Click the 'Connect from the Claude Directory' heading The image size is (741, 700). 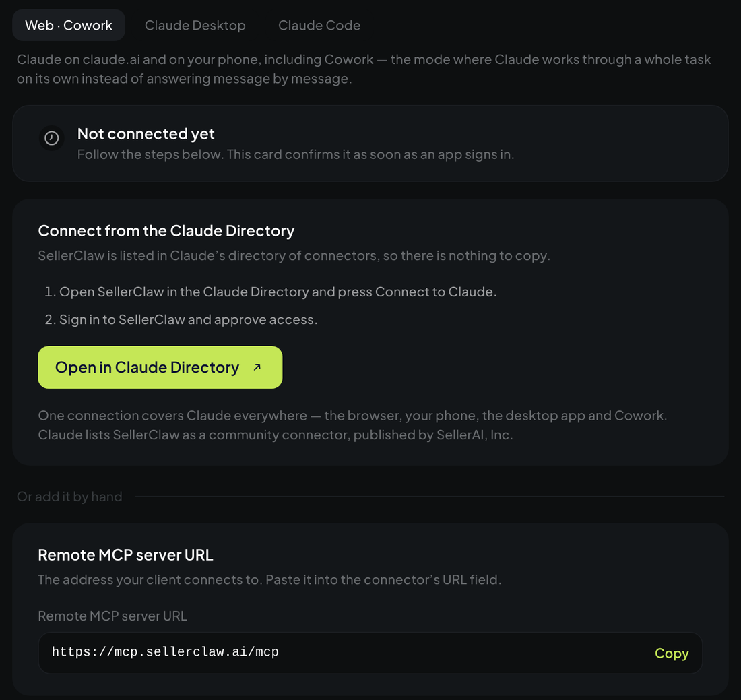166,230
